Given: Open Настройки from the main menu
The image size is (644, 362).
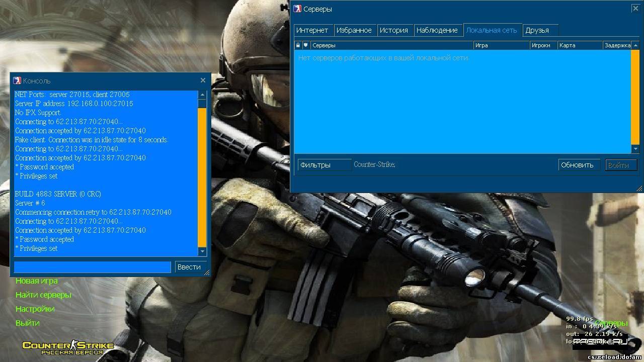Looking at the screenshot, I should click(x=36, y=308).
